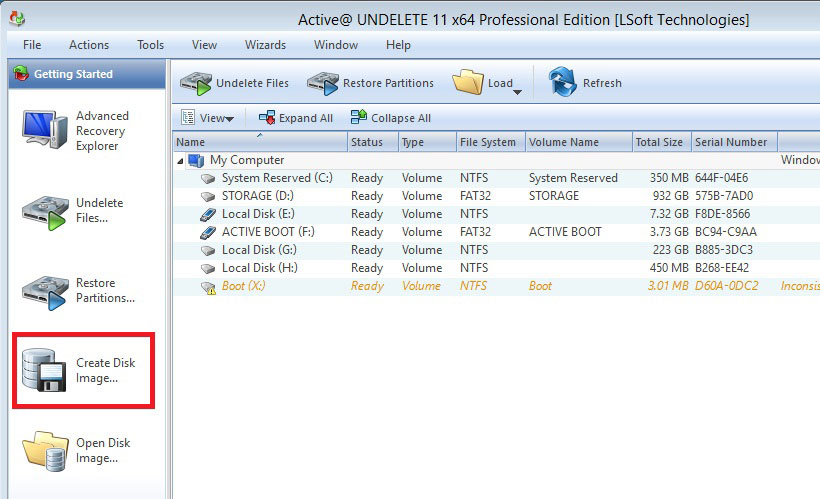
Task: Click the Getting Started panel icon
Action: click(21, 74)
